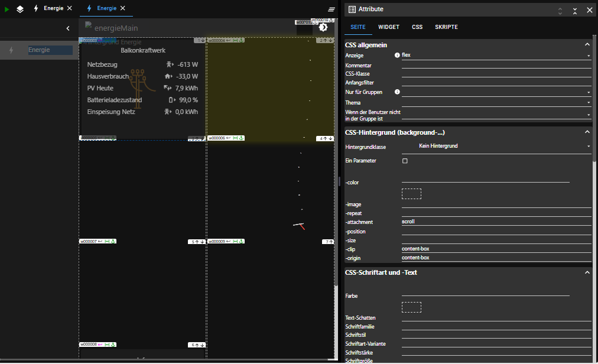Collapse the CSS-Schriftart und -Text section
Viewport: 598px width, 364px height.
coord(587,272)
